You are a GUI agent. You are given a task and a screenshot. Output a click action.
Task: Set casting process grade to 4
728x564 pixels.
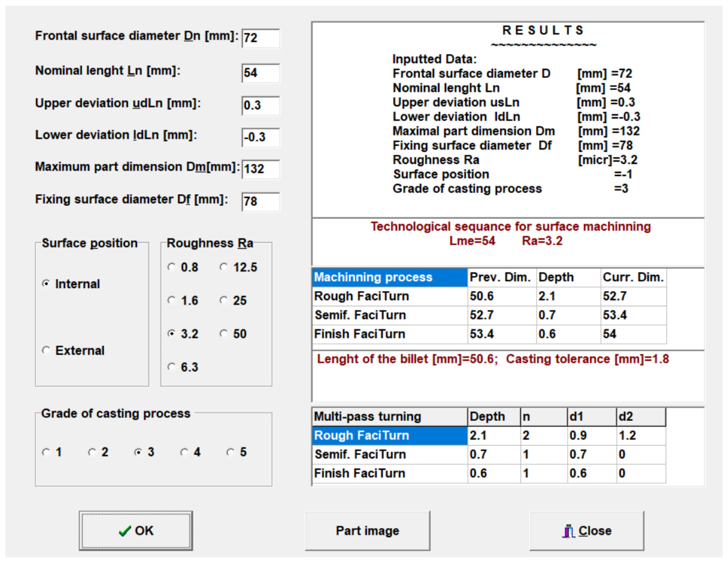click(x=184, y=452)
